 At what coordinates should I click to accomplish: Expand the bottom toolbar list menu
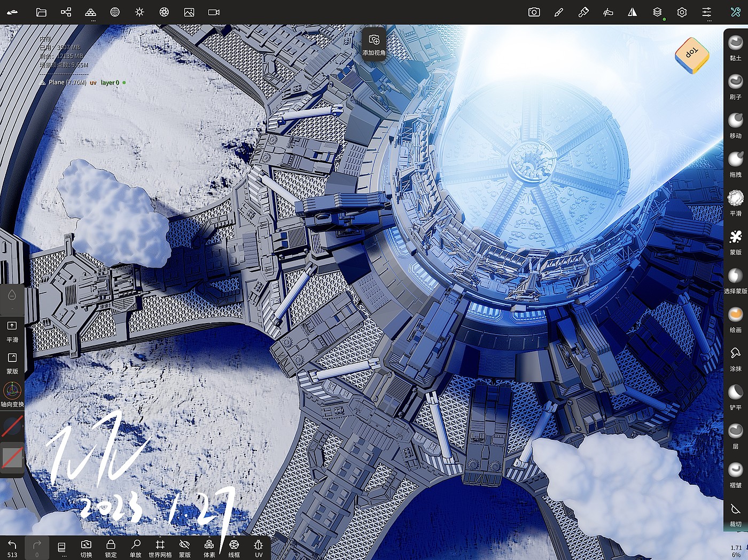[62, 548]
